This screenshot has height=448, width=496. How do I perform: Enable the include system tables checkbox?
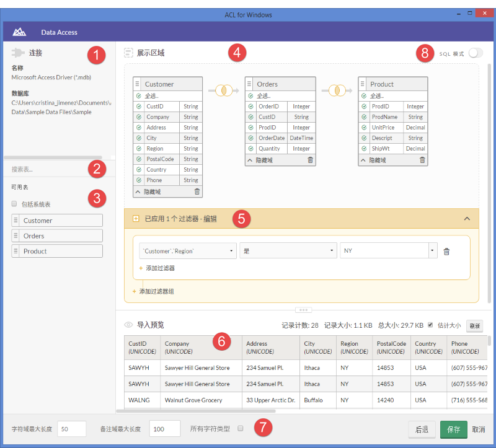point(14,204)
